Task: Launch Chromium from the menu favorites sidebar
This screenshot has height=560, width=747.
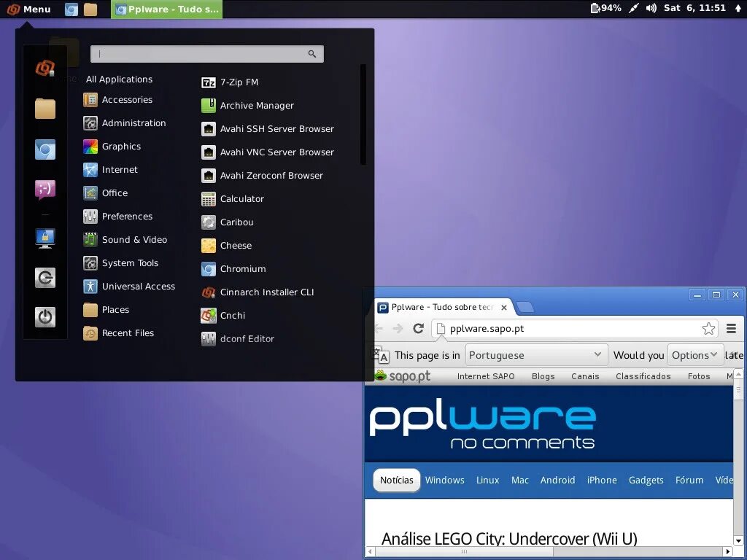Action: click(45, 149)
